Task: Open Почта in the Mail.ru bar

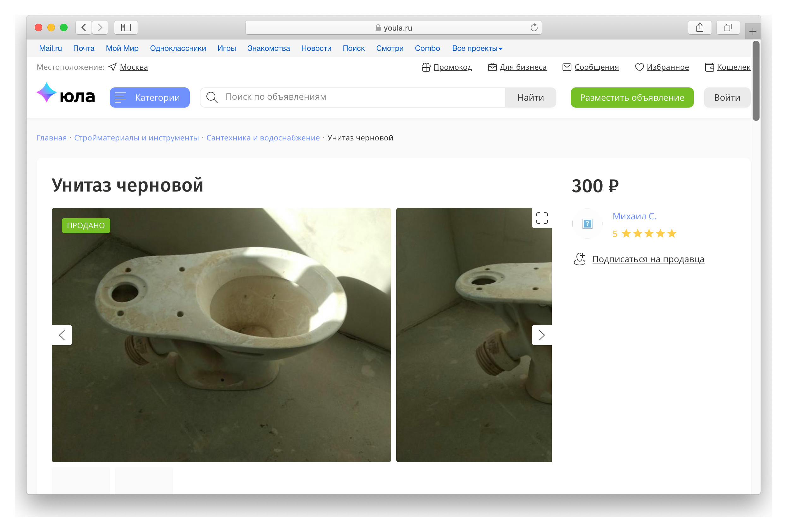Action: [84, 48]
